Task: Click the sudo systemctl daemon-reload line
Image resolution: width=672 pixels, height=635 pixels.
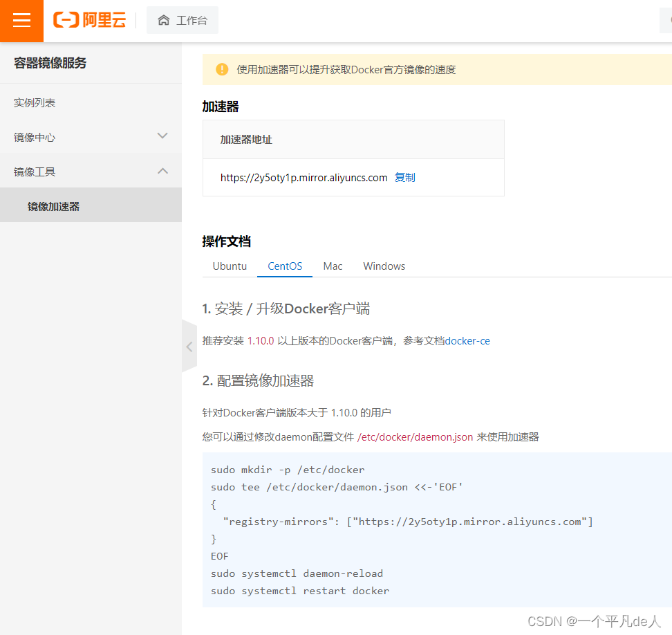Action: click(297, 573)
